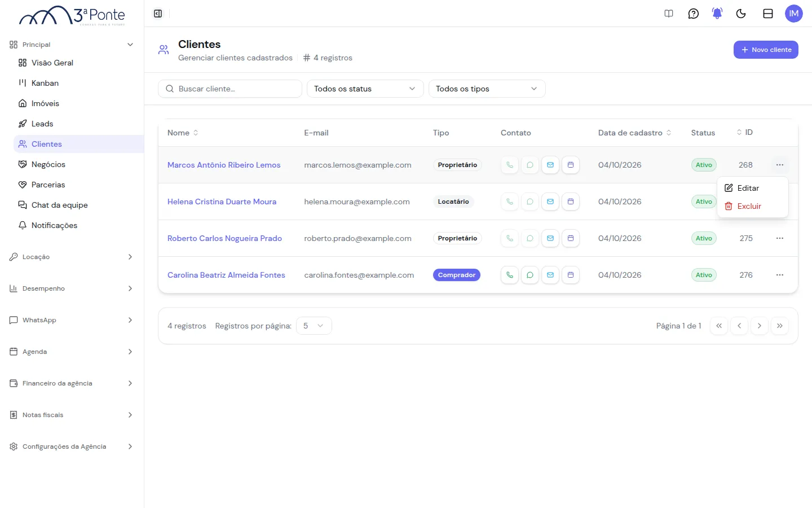Choose Excluir from the context menu
Screen dimensions: 812x508
click(752, 206)
